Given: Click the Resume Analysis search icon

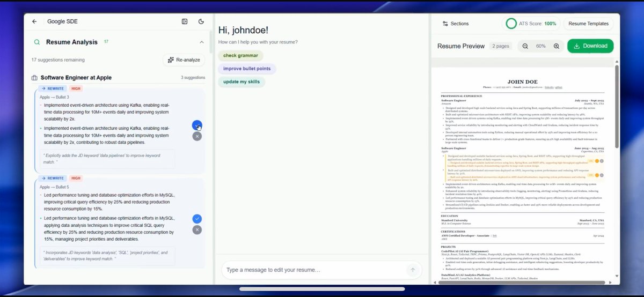Looking at the screenshot, I should pyautogui.click(x=36, y=42).
